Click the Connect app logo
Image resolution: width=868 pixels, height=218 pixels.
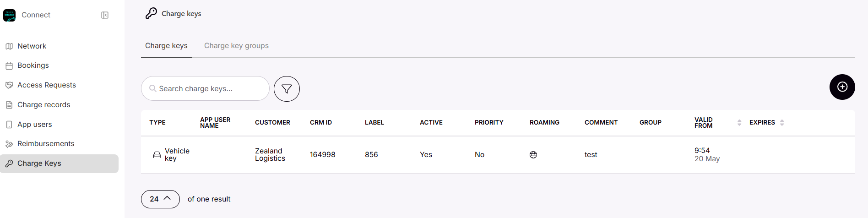[10, 15]
